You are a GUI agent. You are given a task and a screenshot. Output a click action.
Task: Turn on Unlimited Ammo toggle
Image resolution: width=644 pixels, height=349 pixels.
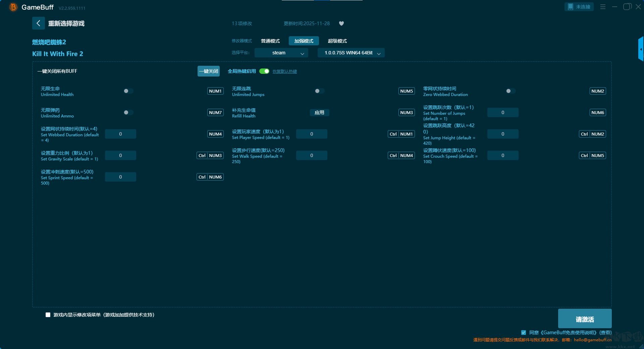[128, 112]
